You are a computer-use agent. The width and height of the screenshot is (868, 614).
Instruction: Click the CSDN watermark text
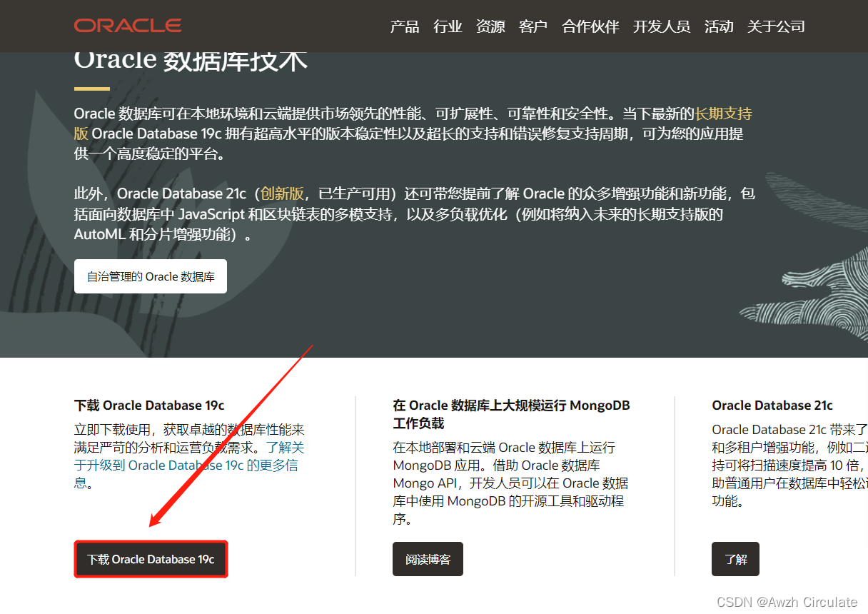coord(787,602)
